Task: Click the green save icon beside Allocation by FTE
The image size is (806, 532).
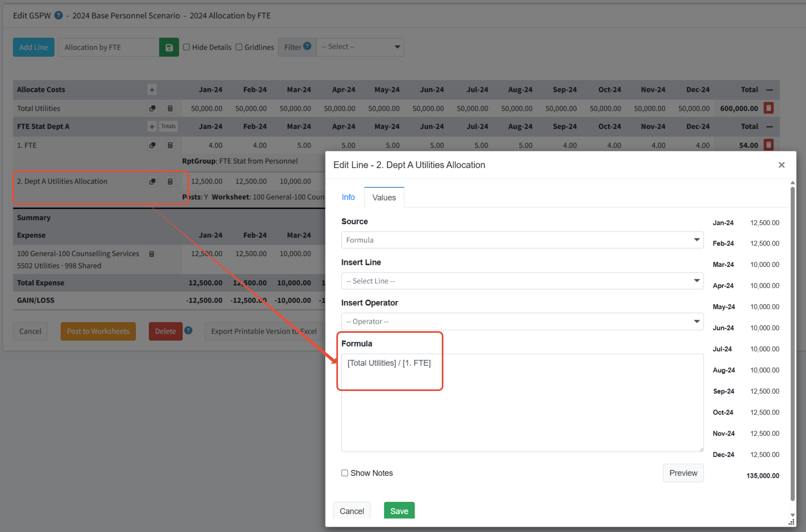Action: pyautogui.click(x=169, y=48)
